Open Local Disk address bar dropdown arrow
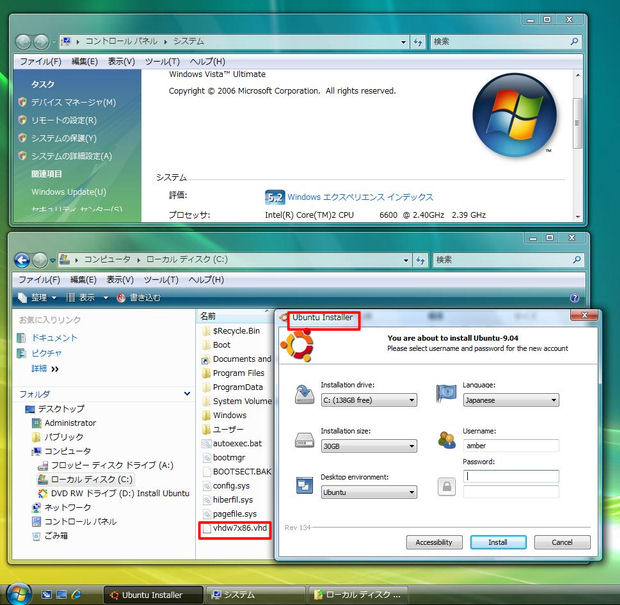620x605 pixels. 406,260
